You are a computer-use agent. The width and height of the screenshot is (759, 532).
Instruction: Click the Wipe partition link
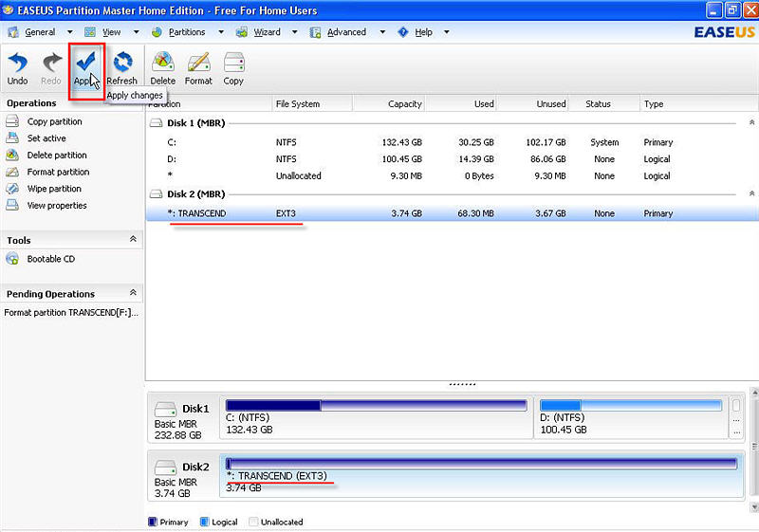point(54,189)
